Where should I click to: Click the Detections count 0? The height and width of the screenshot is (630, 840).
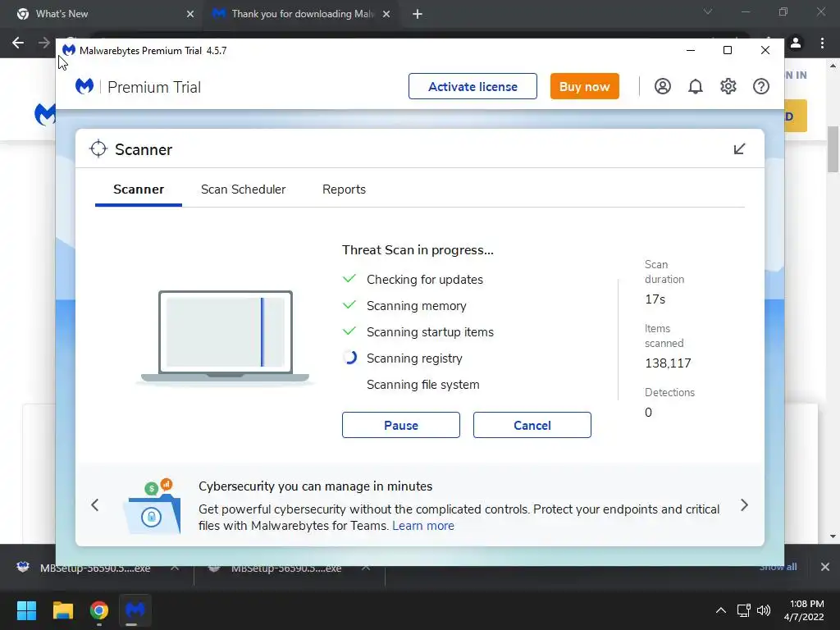(648, 413)
